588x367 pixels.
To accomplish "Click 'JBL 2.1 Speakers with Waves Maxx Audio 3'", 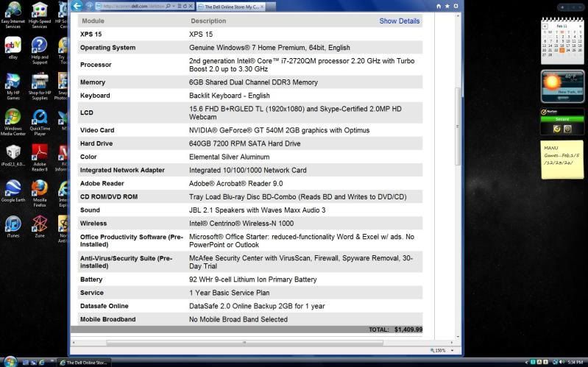I will (x=258, y=210).
